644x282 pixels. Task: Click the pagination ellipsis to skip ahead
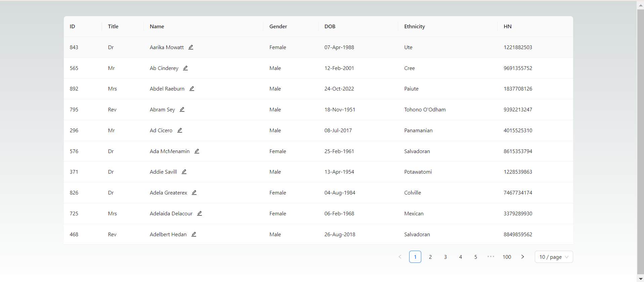point(490,257)
